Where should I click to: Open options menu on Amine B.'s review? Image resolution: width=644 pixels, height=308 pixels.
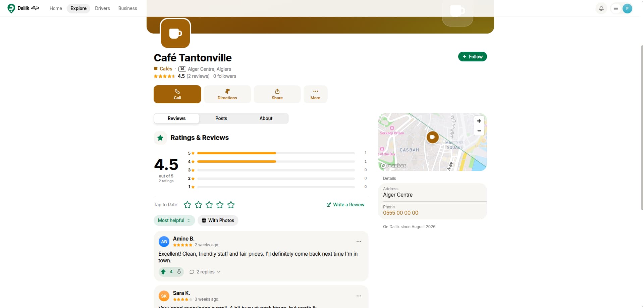tap(359, 242)
